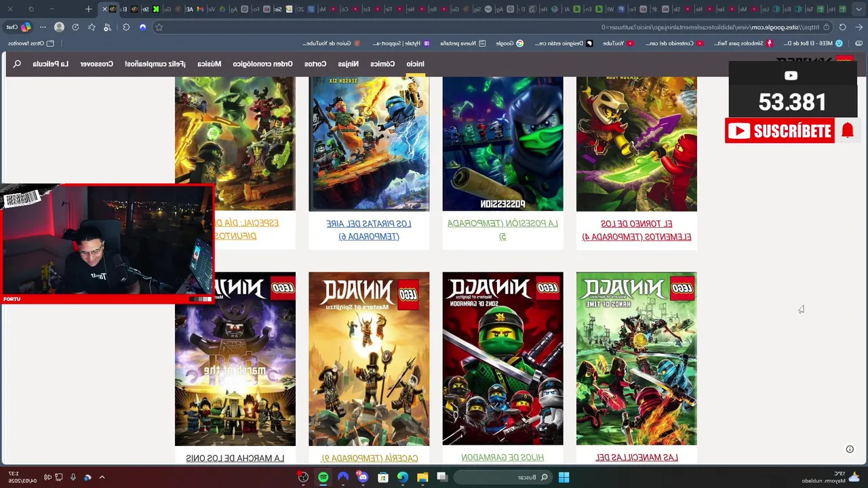The image size is (868, 488).
Task: Click the site search magnifier icon
Action: (17, 64)
